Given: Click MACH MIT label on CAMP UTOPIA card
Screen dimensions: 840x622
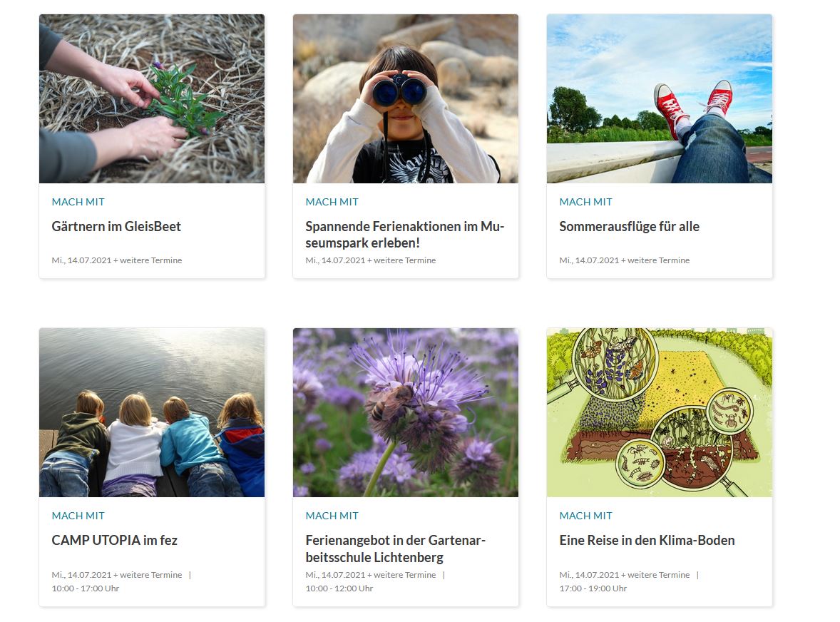Looking at the screenshot, I should pyautogui.click(x=78, y=516).
